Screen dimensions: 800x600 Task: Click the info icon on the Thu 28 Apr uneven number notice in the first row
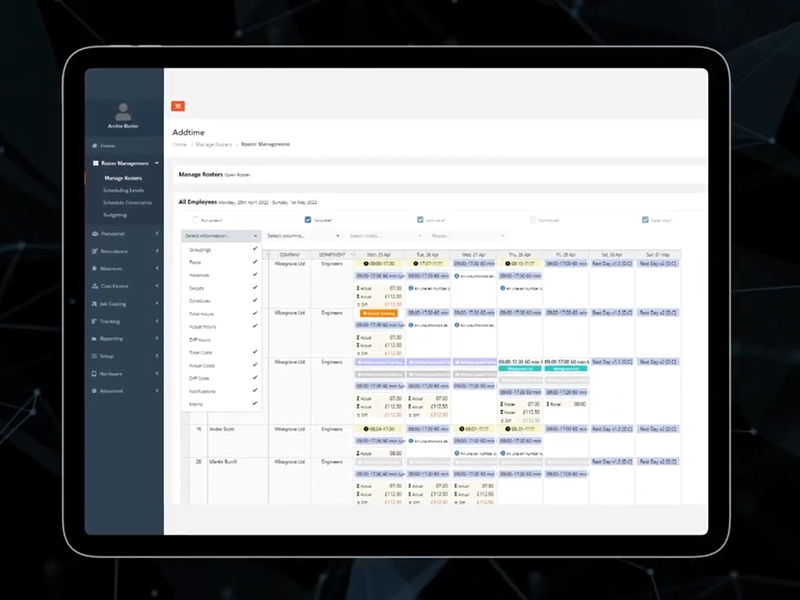coord(503,288)
